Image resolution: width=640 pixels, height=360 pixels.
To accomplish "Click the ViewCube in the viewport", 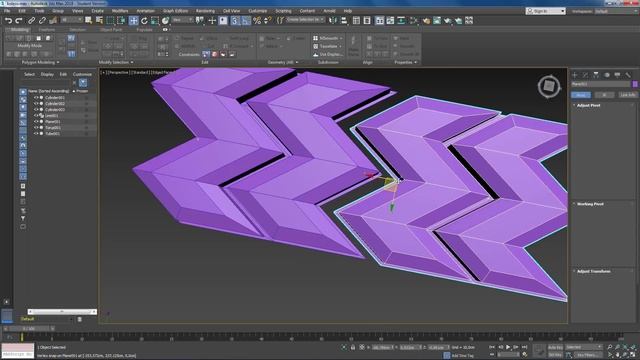I will 549,86.
